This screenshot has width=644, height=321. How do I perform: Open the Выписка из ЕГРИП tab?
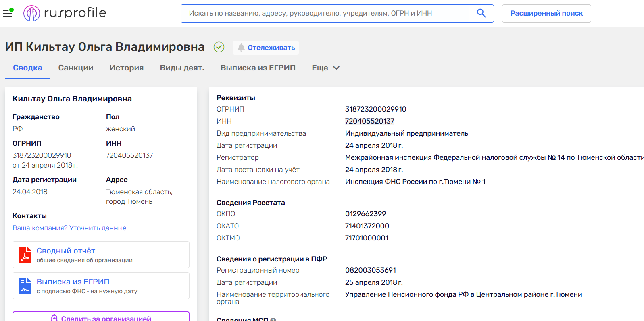pos(258,68)
